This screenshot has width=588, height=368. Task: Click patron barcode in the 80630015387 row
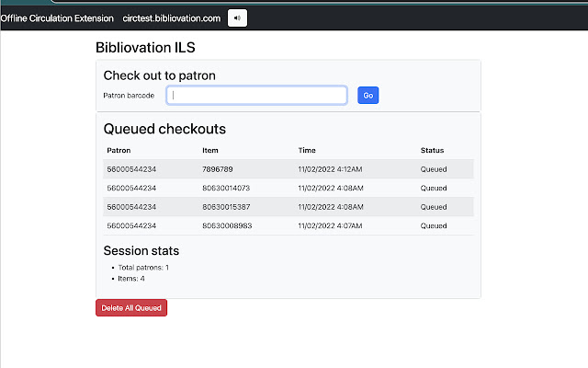click(x=131, y=207)
